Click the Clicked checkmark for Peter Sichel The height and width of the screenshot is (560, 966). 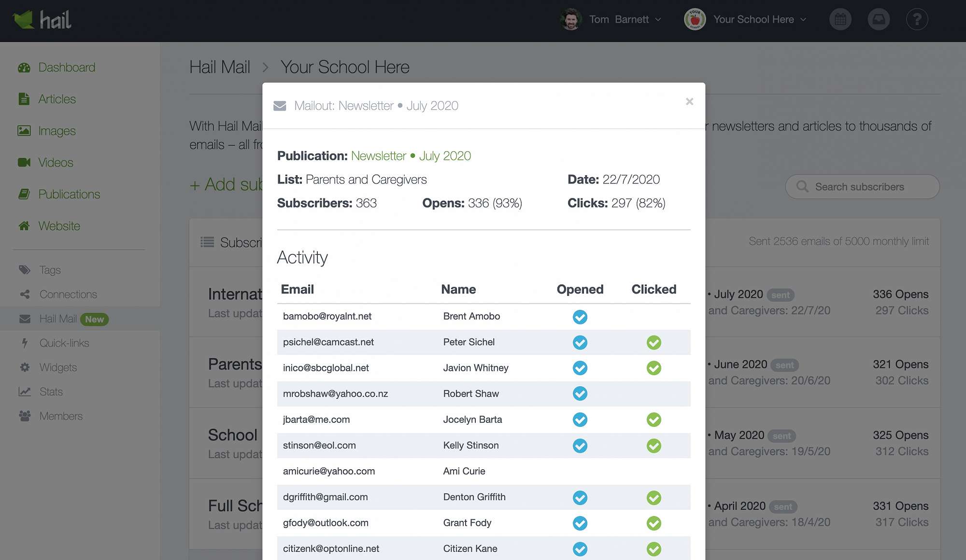[653, 343]
